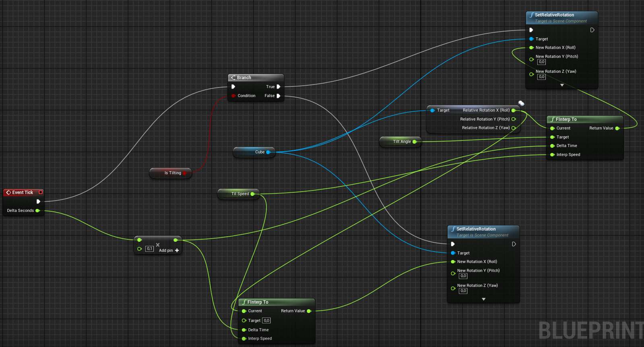The height and width of the screenshot is (347, 644).
Task: Click upper FInterp To Current pin
Action: click(x=552, y=128)
